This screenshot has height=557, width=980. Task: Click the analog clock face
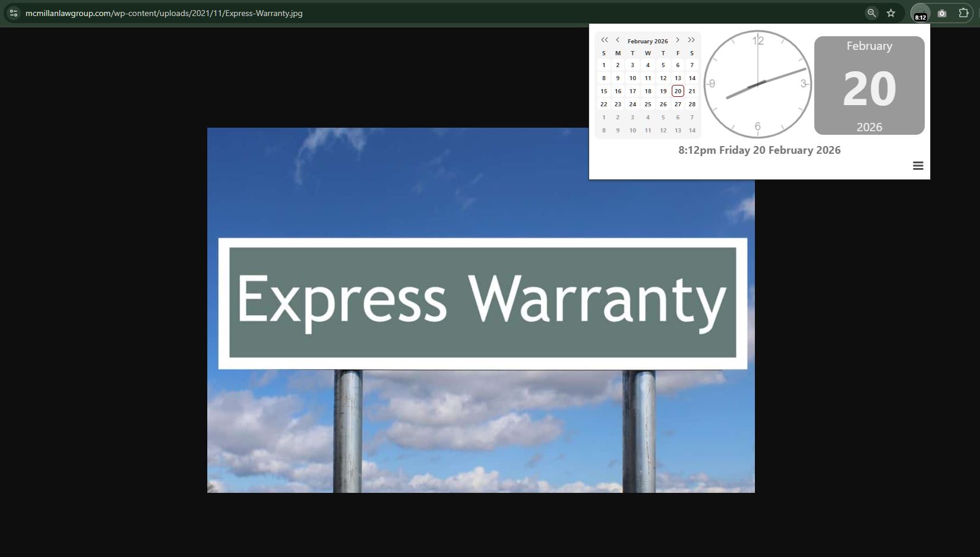click(757, 84)
